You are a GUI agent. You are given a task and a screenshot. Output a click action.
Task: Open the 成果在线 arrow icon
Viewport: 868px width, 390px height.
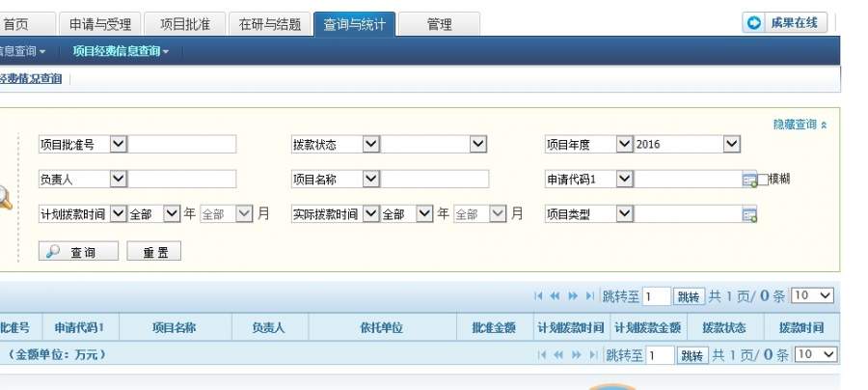753,23
